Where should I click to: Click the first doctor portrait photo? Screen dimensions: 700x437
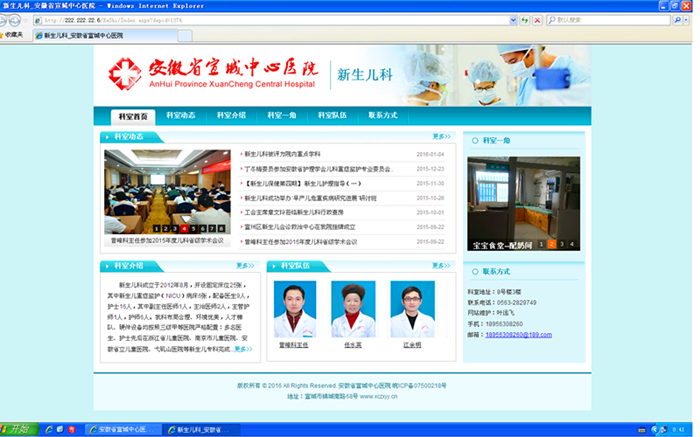(295, 309)
